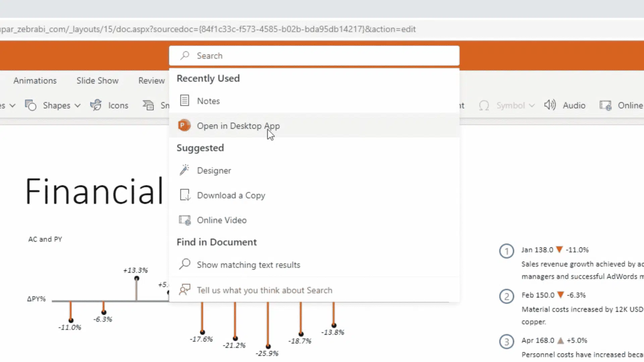
Task: Show matching text results in document
Action: click(x=248, y=264)
